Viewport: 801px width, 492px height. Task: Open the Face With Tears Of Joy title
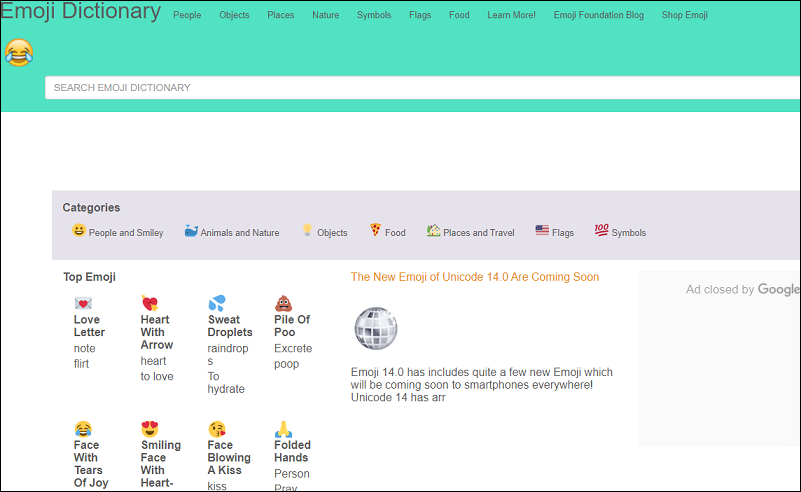coord(91,464)
